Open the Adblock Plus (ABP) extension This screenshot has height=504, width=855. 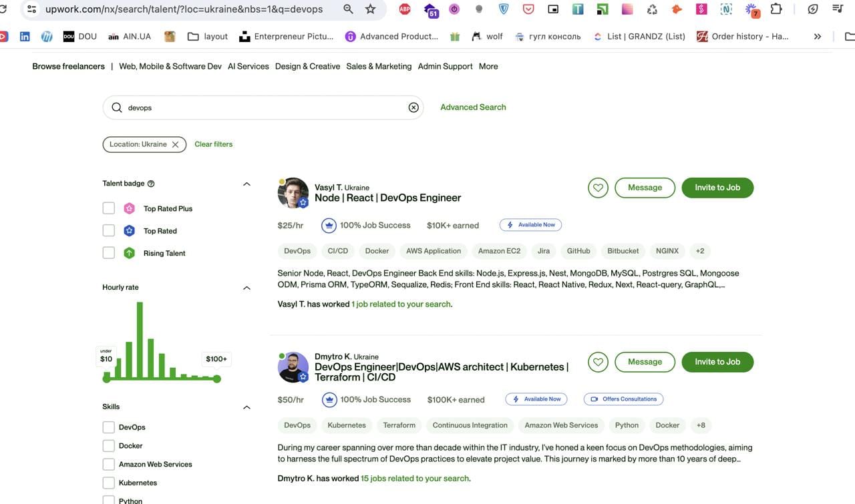point(405,9)
